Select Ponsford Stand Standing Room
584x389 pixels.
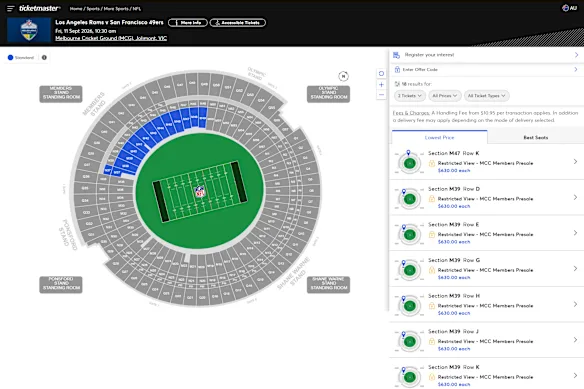tap(61, 284)
